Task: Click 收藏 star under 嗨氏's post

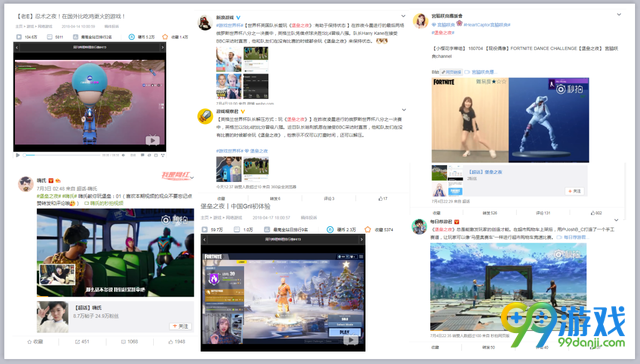Action: (x=35, y=342)
